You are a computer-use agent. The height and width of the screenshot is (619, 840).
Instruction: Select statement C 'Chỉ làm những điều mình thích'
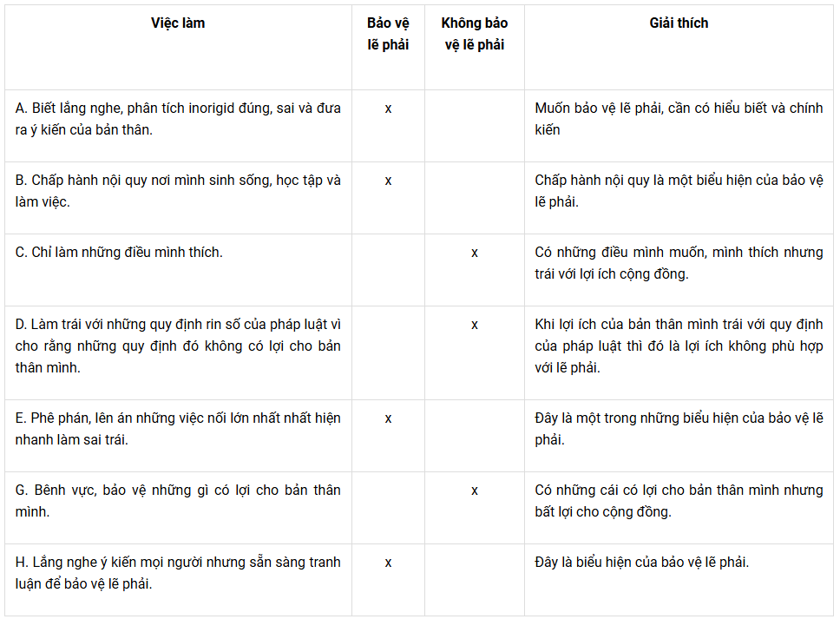[119, 252]
